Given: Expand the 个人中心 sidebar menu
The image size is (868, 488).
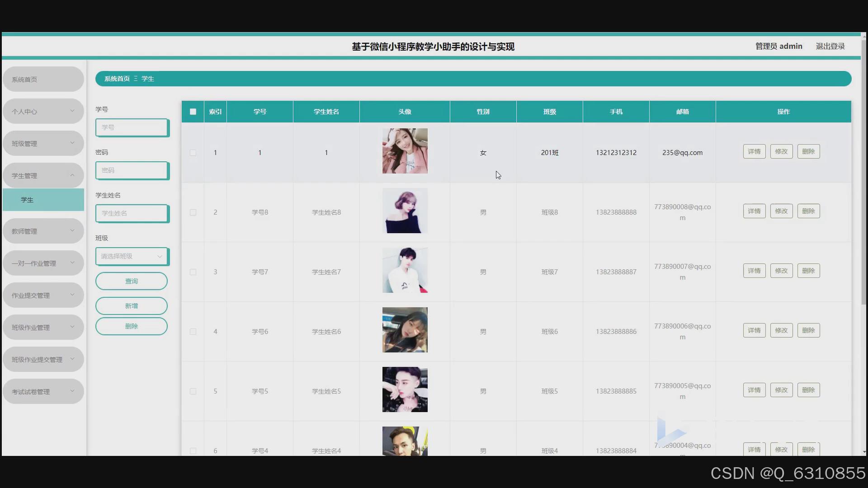Looking at the screenshot, I should pos(43,111).
